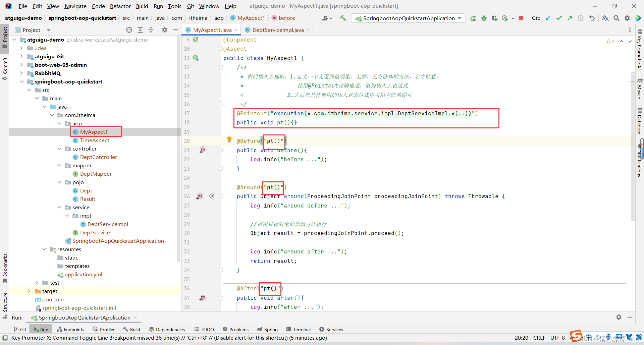Collapse the aop package node
This screenshot has height=345, width=644.
click(x=59, y=123)
